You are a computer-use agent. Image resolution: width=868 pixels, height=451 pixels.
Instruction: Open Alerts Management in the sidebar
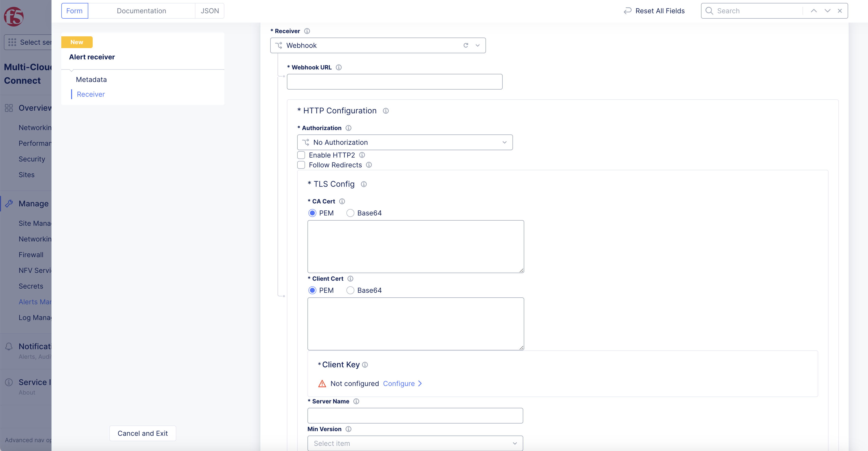[x=35, y=302]
